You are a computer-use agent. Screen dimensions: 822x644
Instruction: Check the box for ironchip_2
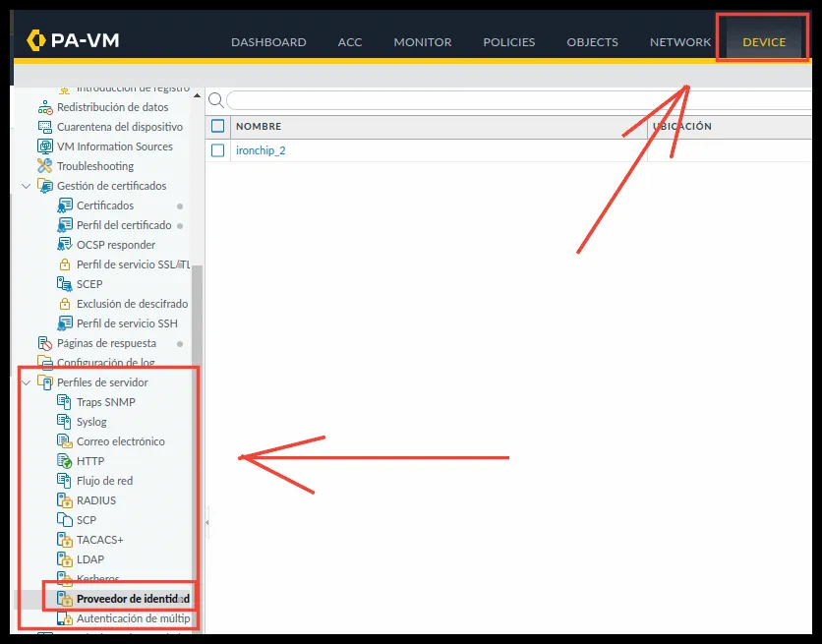click(x=217, y=150)
